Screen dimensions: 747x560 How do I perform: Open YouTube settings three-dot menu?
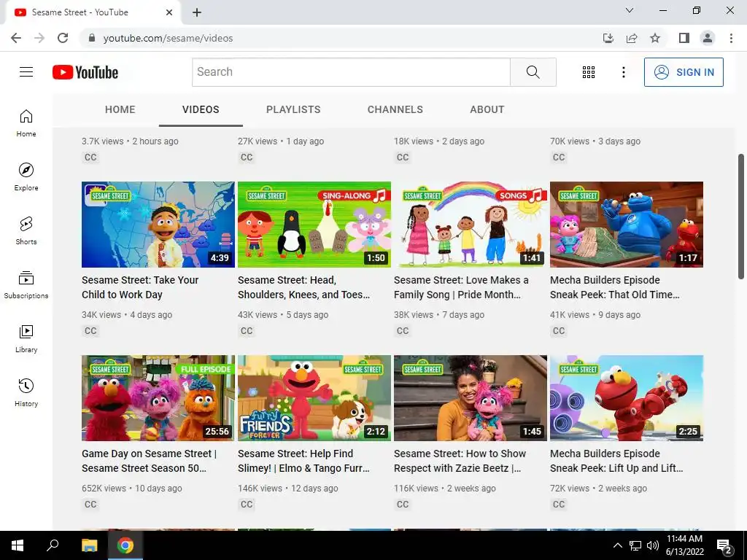pos(623,72)
